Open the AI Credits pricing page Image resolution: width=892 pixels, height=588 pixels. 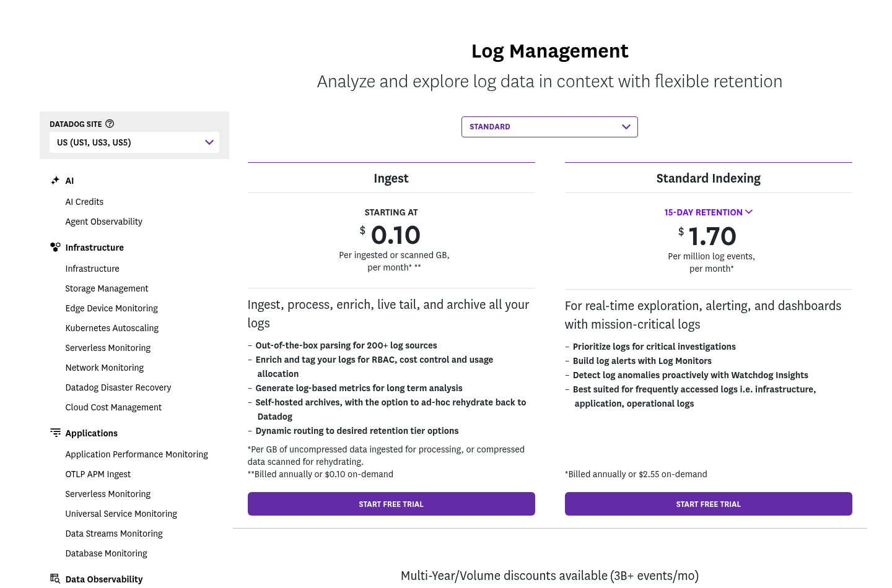(x=84, y=202)
